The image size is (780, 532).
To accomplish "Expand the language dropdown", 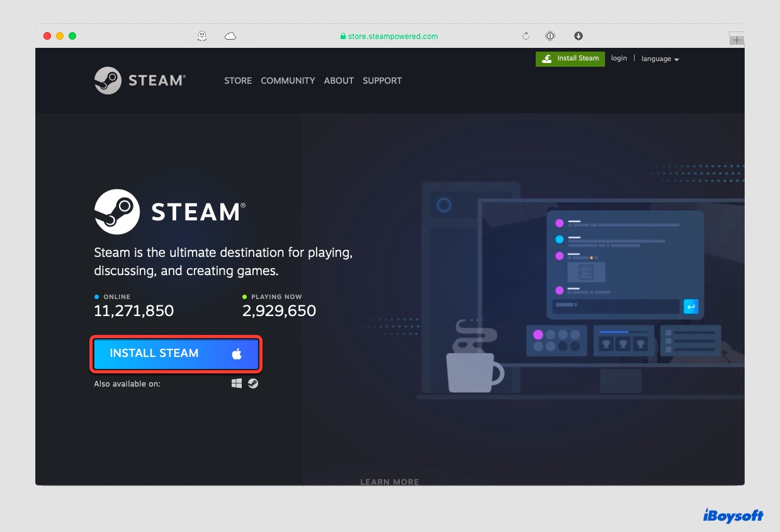I will (x=660, y=59).
